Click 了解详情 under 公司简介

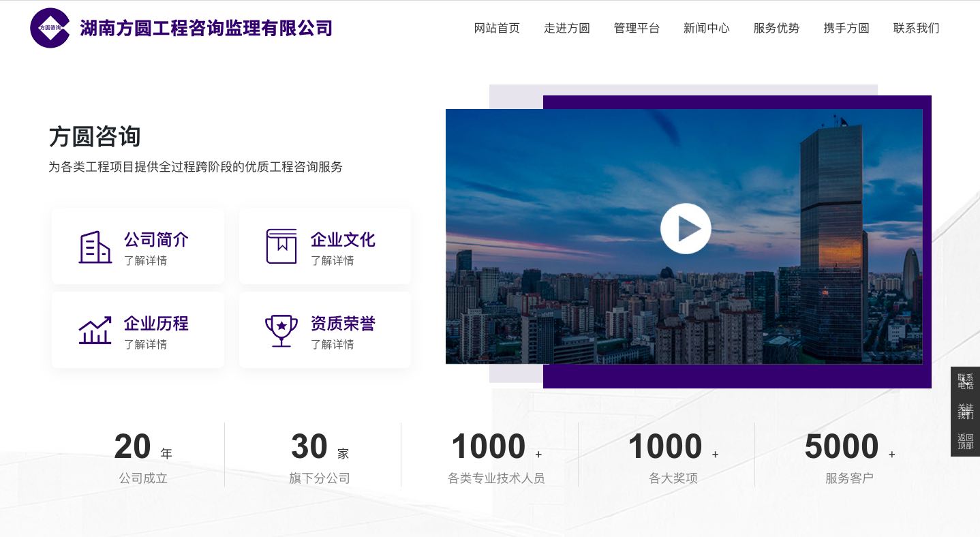[145, 260]
